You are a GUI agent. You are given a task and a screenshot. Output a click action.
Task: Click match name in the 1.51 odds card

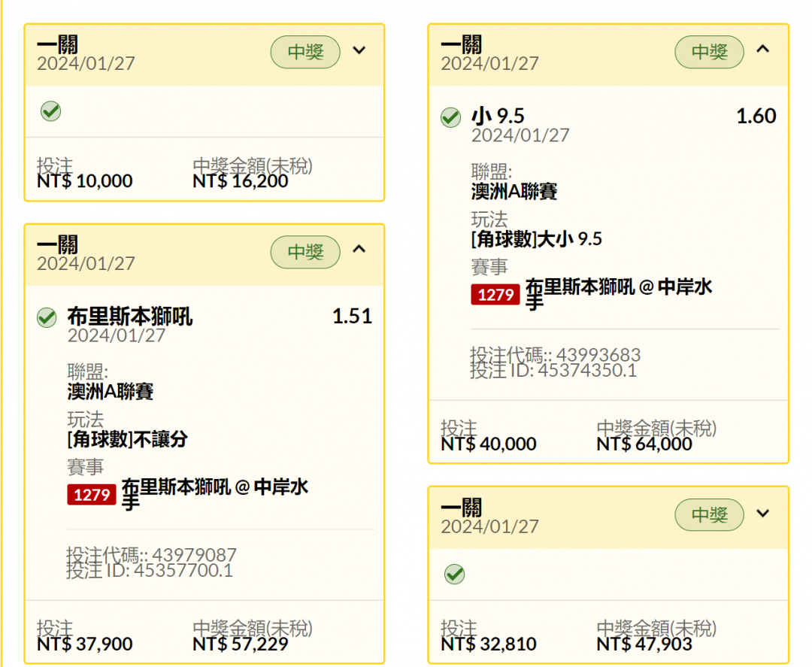click(215, 493)
